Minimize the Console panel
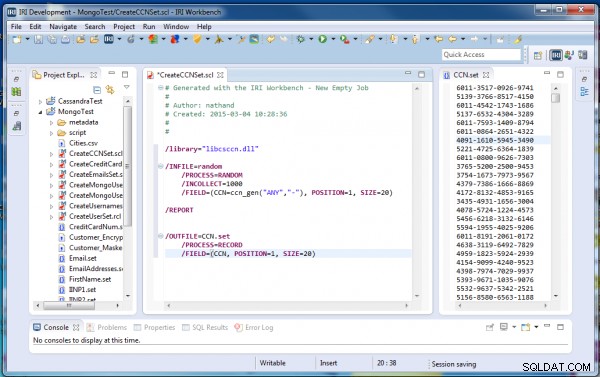Screen dimensions: 600x377 click(x=547, y=326)
